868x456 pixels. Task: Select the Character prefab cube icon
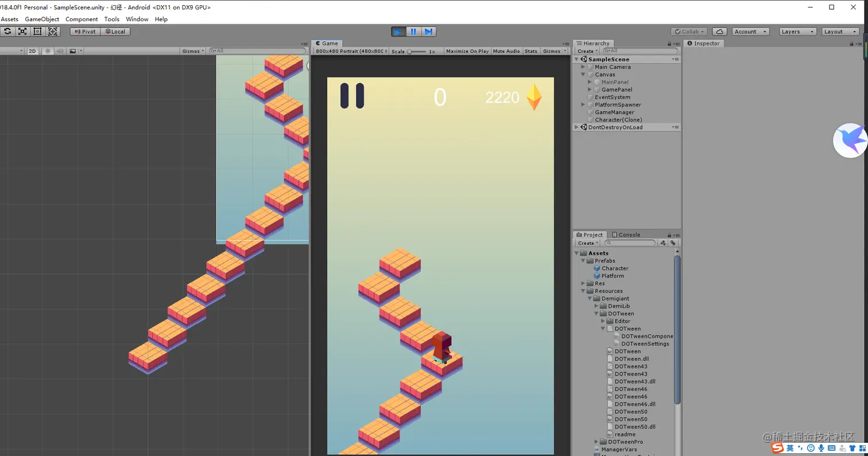[x=597, y=268]
